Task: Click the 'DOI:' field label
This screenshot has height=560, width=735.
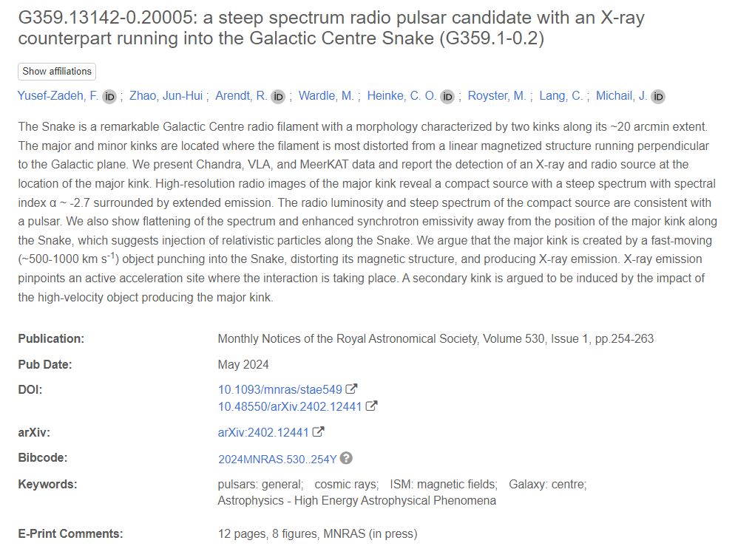Action: tap(30, 389)
